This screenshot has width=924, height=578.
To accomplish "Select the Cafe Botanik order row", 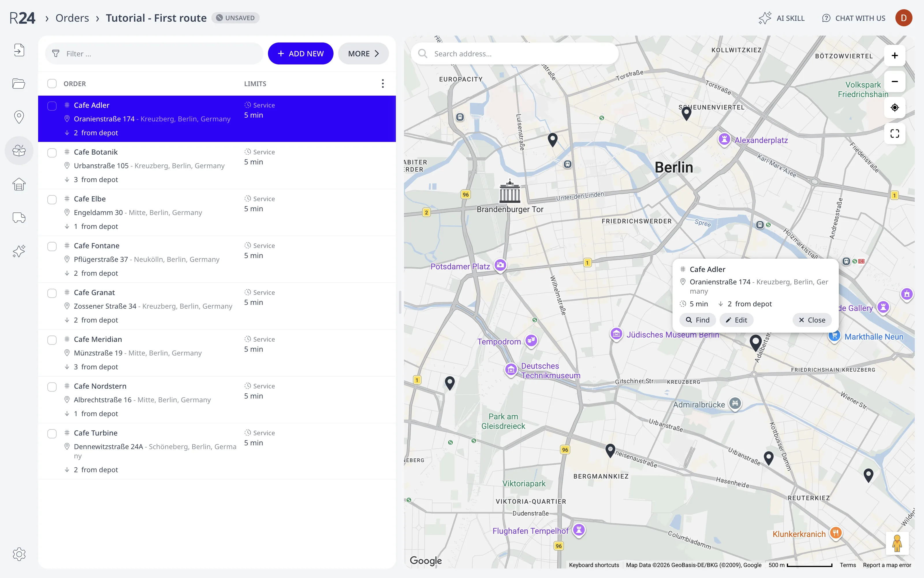I will point(217,166).
